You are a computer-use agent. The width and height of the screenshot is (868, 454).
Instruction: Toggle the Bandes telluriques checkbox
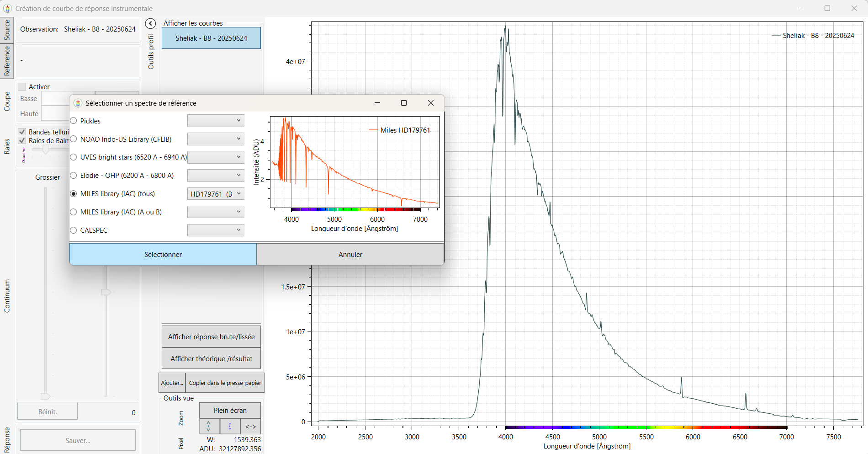[22, 132]
